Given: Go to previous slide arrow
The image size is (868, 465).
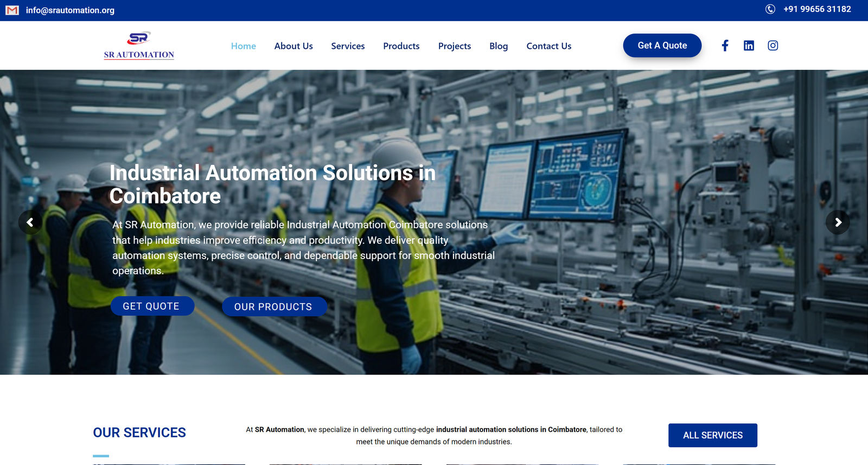Looking at the screenshot, I should 30,222.
